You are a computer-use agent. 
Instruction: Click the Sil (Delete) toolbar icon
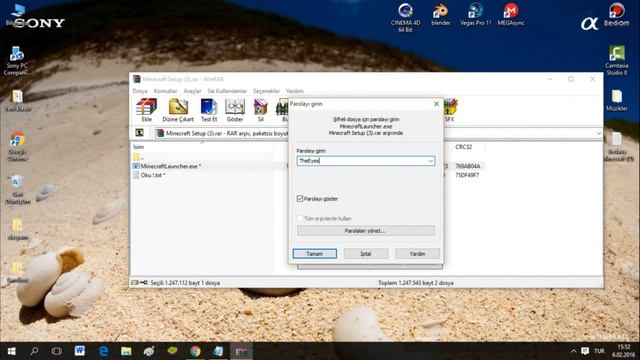260,110
